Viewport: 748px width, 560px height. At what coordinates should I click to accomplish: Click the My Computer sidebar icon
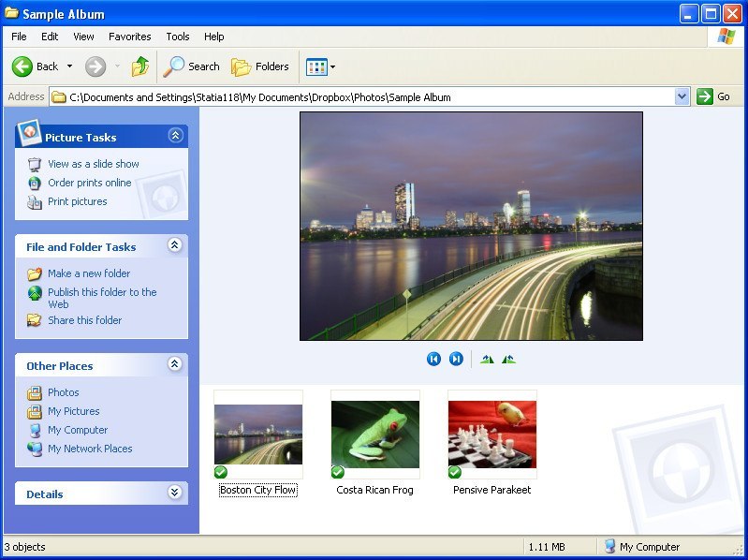[x=35, y=430]
